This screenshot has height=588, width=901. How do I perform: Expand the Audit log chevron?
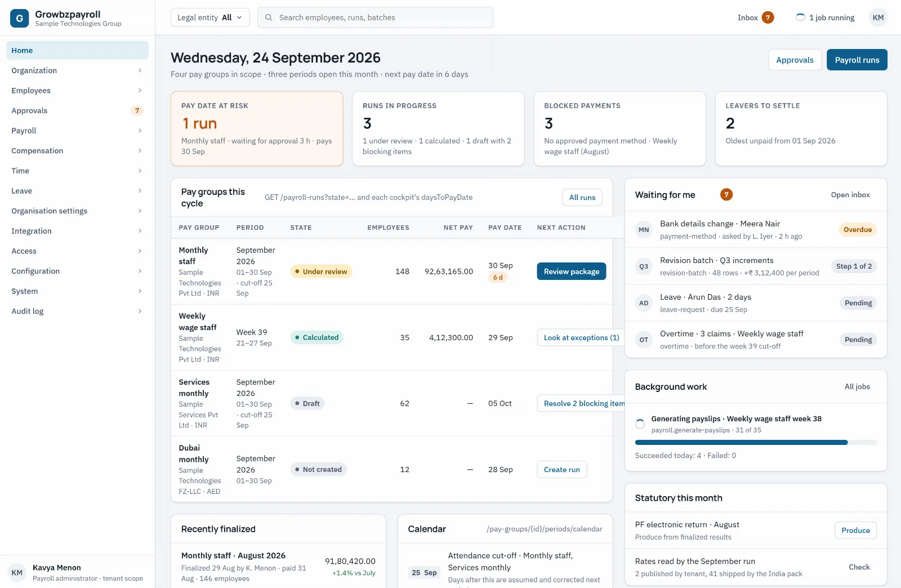tap(140, 311)
